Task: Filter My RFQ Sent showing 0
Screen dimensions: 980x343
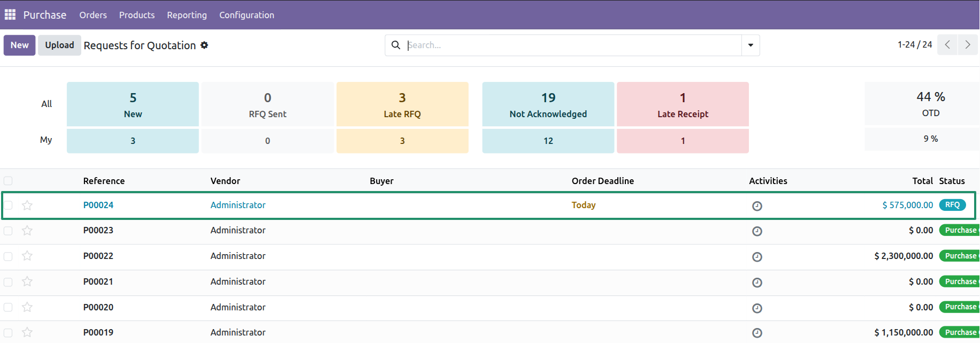Action: click(267, 141)
